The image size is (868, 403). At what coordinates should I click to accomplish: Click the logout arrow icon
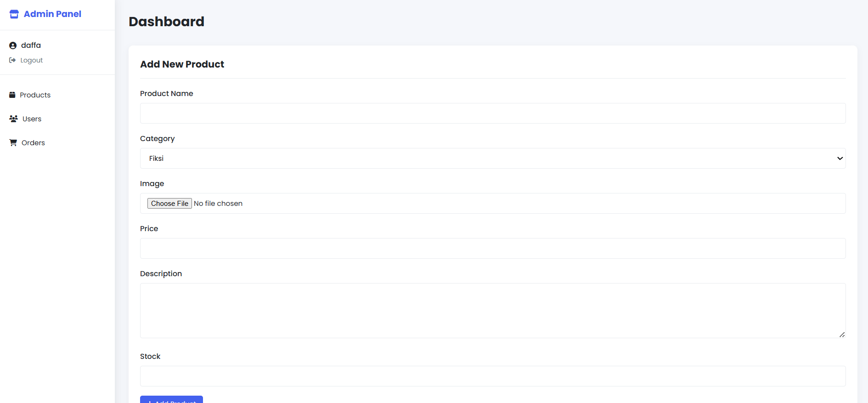tap(12, 60)
